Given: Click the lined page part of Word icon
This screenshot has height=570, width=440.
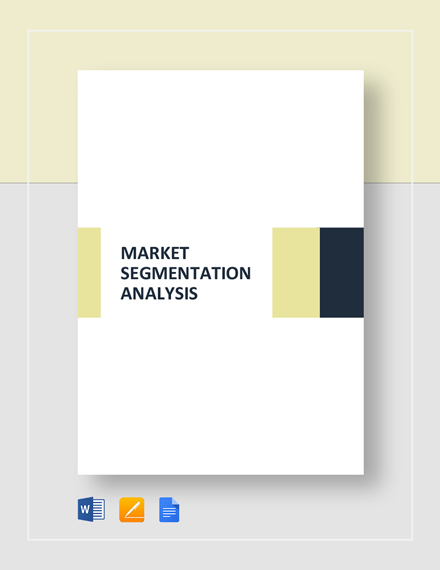Looking at the screenshot, I should point(99,509).
